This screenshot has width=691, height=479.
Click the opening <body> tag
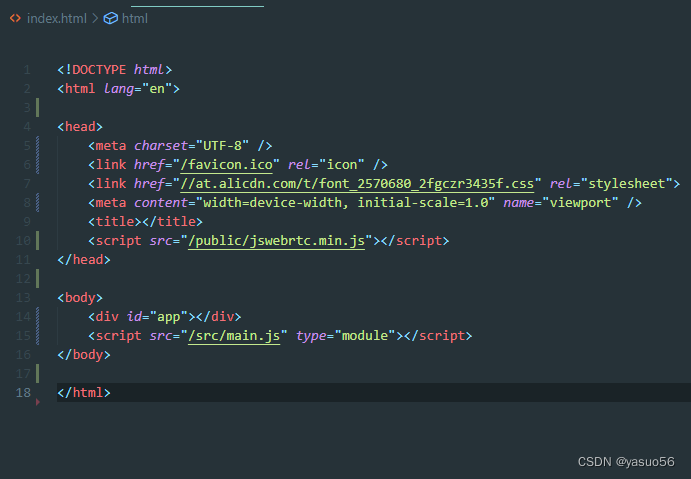point(80,298)
